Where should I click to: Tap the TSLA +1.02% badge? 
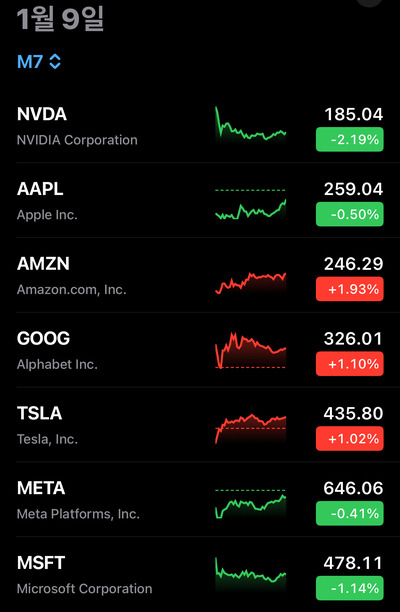(350, 439)
